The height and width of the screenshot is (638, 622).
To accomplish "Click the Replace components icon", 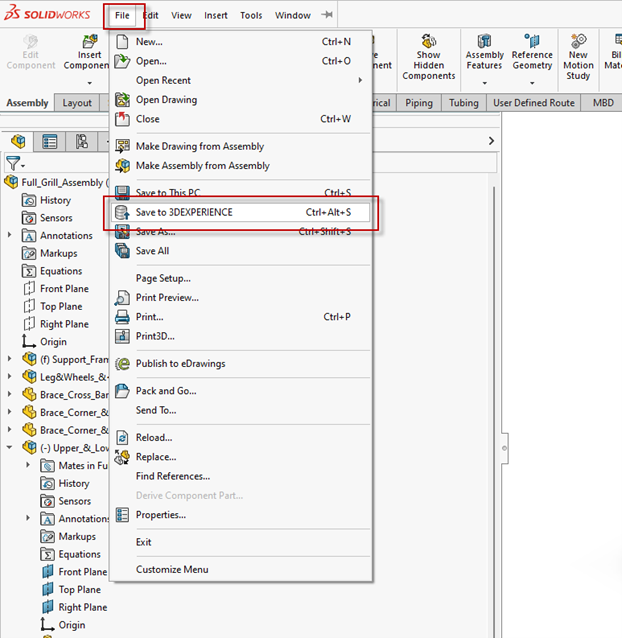I will (122, 457).
